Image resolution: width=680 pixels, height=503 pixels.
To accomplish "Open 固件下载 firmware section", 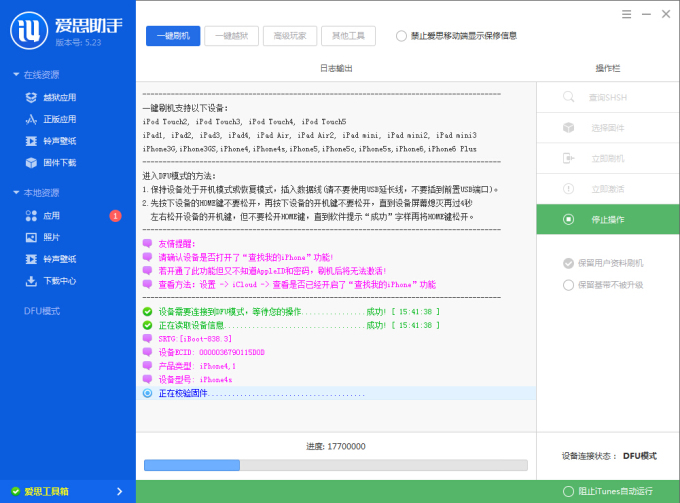I will 58,162.
